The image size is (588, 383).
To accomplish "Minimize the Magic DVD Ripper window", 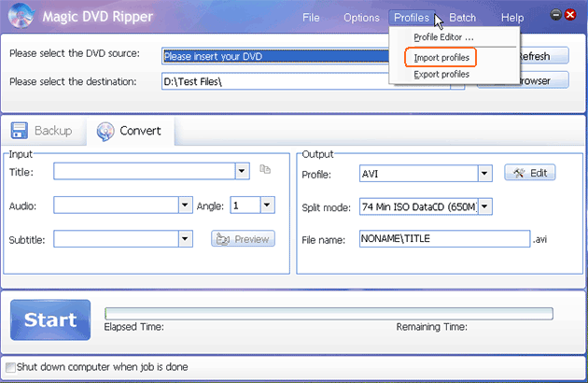I will (x=555, y=15).
